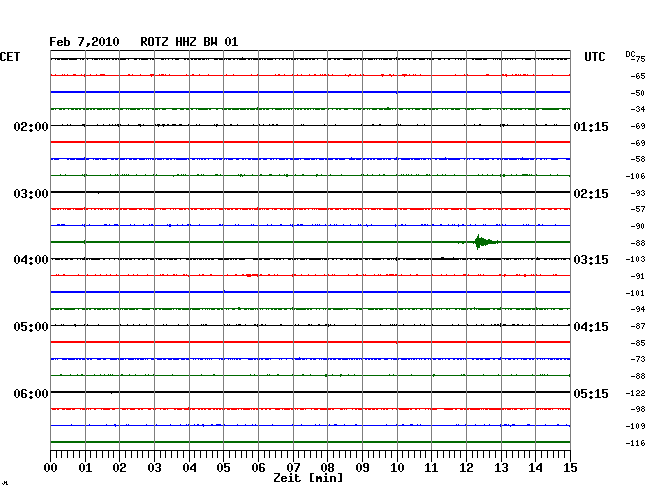
Task: Click the DC offset value '-87'
Action: [639, 327]
